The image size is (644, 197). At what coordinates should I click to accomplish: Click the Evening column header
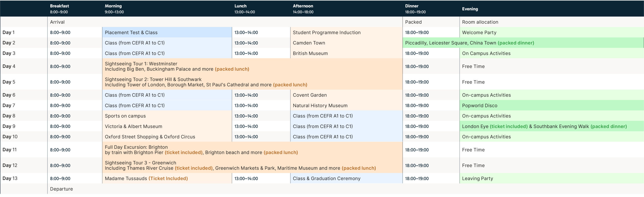[470, 9]
